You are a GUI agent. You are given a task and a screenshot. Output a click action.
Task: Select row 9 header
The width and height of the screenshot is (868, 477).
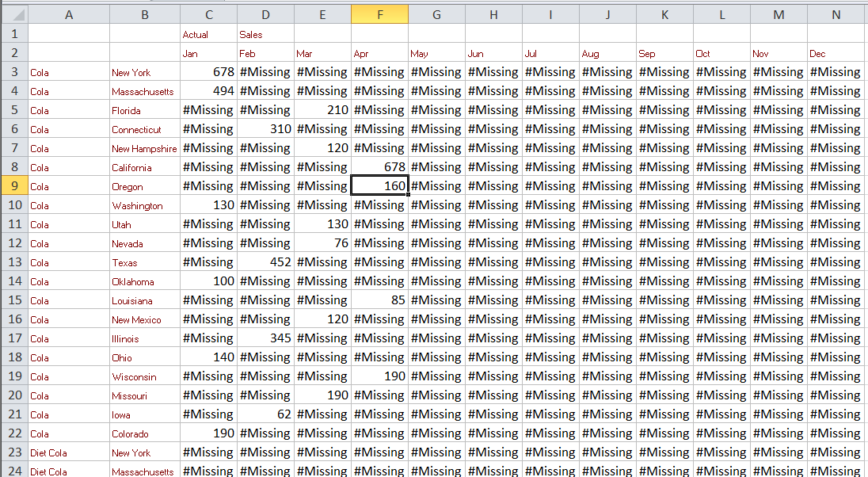tap(14, 185)
